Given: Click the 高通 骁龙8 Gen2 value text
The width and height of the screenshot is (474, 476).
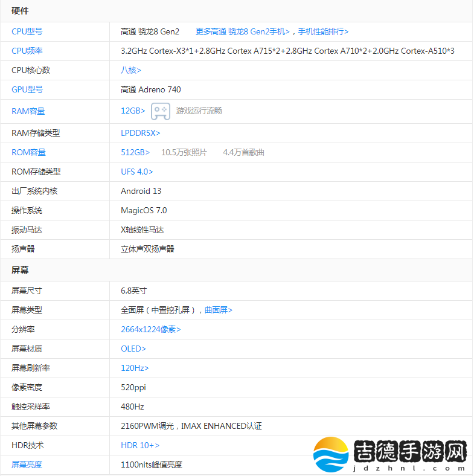Looking at the screenshot, I should coord(150,31).
